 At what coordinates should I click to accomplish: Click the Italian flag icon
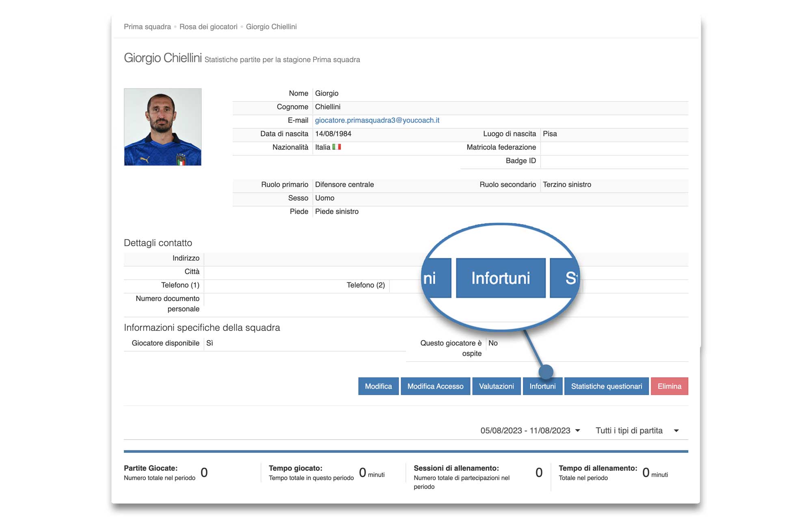337,147
